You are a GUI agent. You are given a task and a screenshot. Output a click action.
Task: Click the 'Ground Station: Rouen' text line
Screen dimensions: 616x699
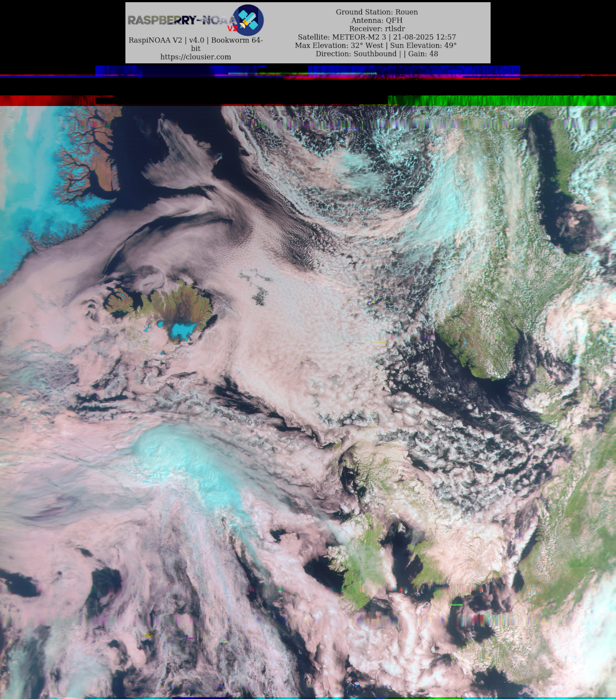coord(377,12)
